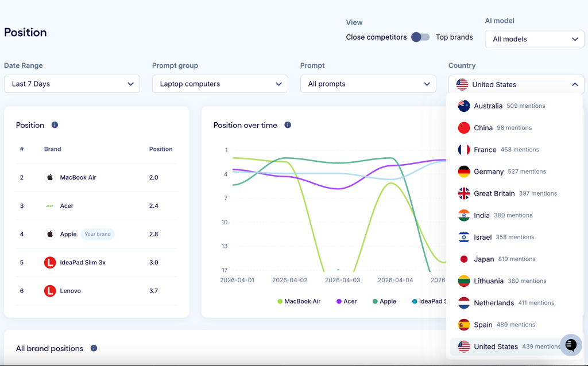Click the Lenovo row position value 3.7
Screen dimensions: 588x366
point(153,291)
